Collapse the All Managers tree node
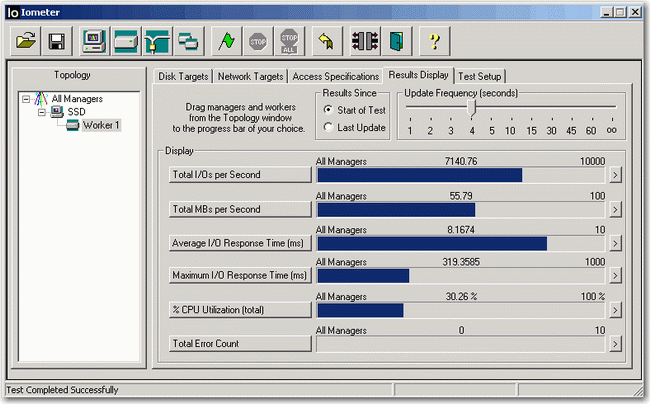Viewport: 650px width, 404px height. pyautogui.click(x=26, y=99)
